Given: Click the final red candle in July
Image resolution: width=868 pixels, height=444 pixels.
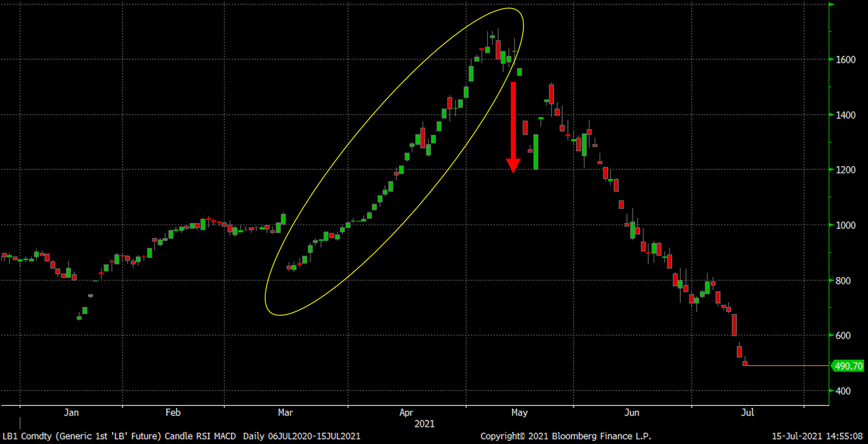Looking at the screenshot, I should pos(746,363).
